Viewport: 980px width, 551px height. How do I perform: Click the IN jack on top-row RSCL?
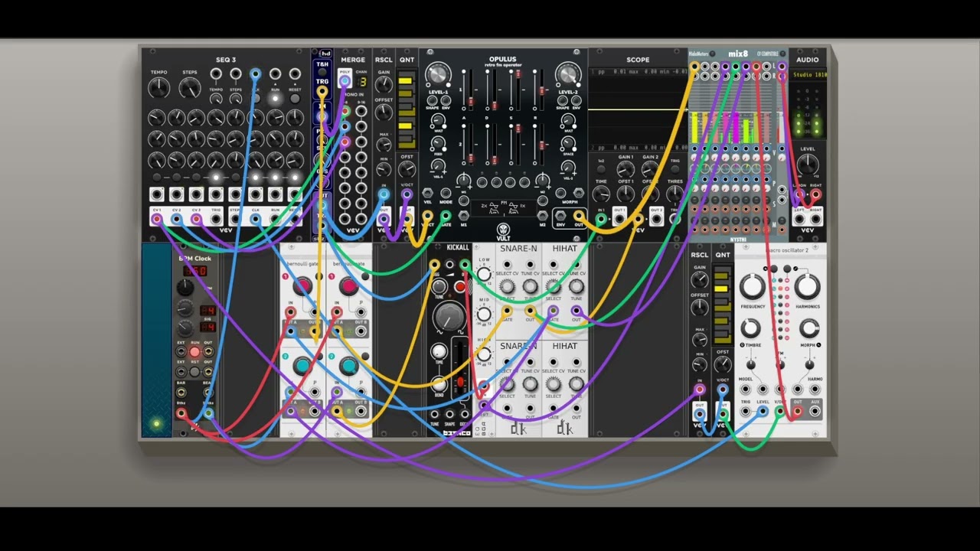pyautogui.click(x=384, y=195)
